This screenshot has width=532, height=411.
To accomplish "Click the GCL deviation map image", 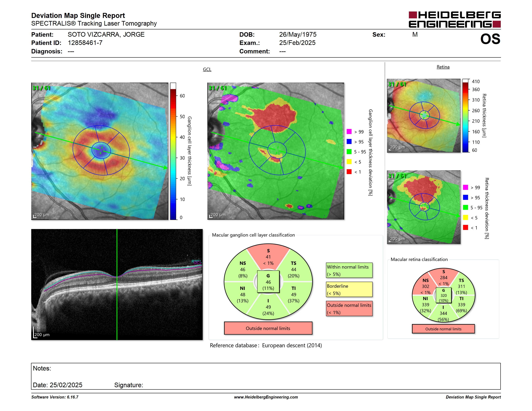I will pyautogui.click(x=275, y=151).
